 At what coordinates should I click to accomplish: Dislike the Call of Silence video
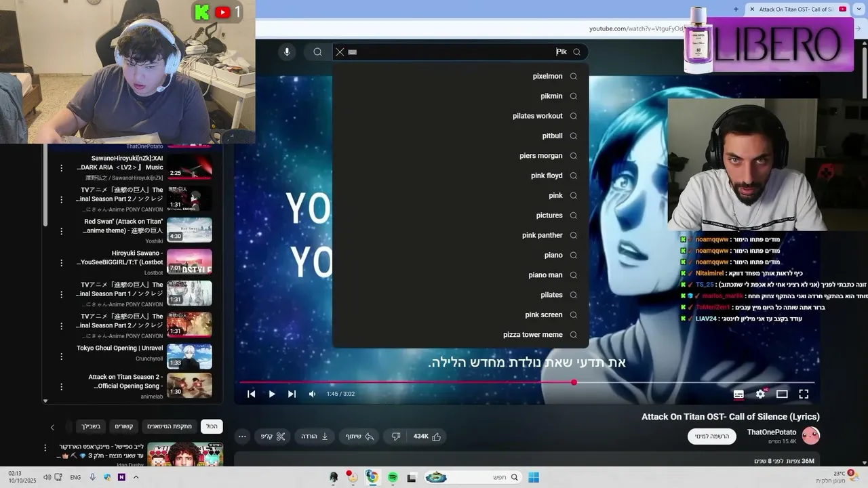click(x=396, y=436)
